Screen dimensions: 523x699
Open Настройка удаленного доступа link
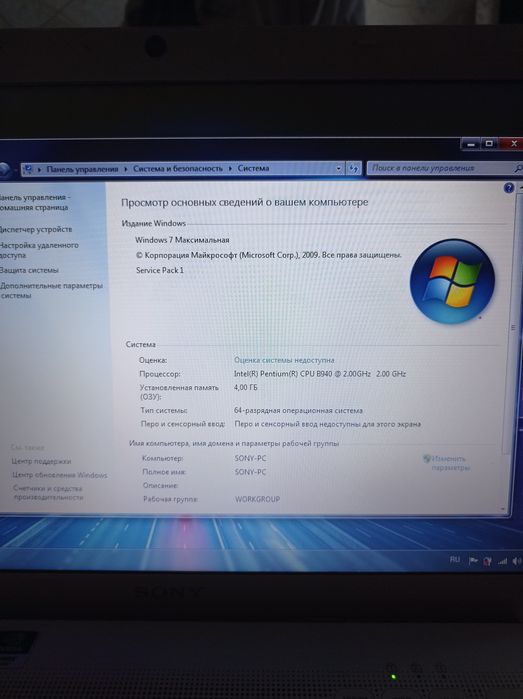39,250
